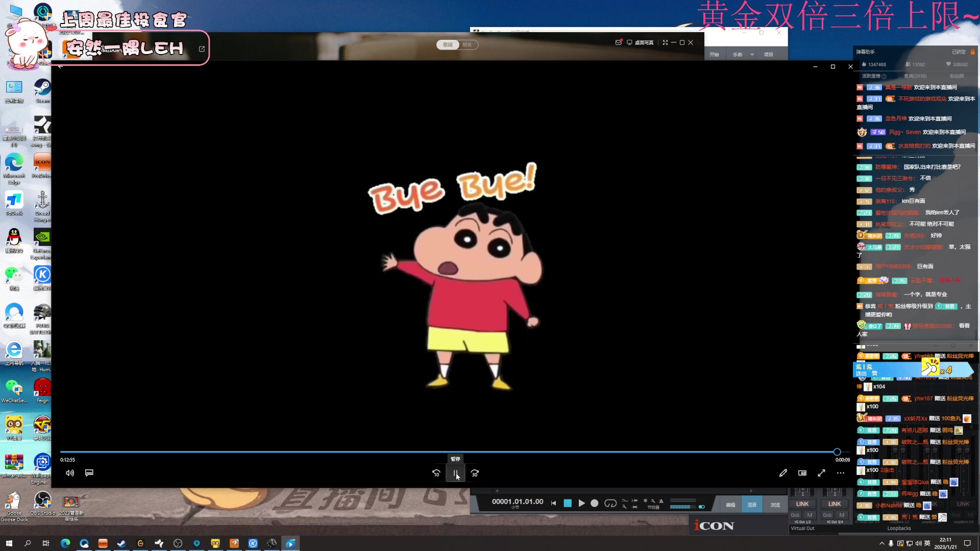The height and width of the screenshot is (551, 980).
Task: Click LINK button above VC Out 1/2
Action: click(802, 504)
